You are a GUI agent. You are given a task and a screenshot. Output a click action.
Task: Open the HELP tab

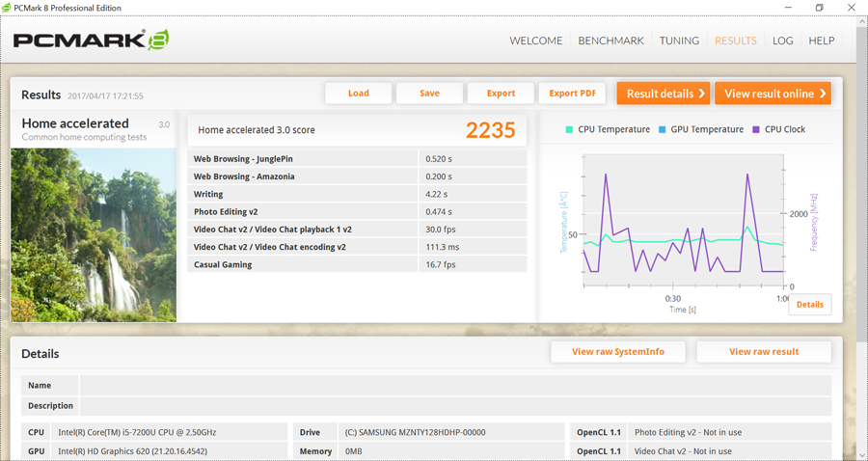[x=821, y=41]
